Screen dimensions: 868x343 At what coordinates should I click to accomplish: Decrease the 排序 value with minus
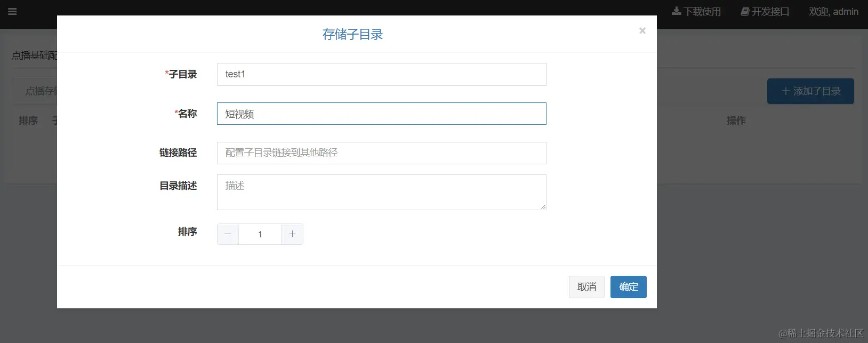[x=228, y=234]
